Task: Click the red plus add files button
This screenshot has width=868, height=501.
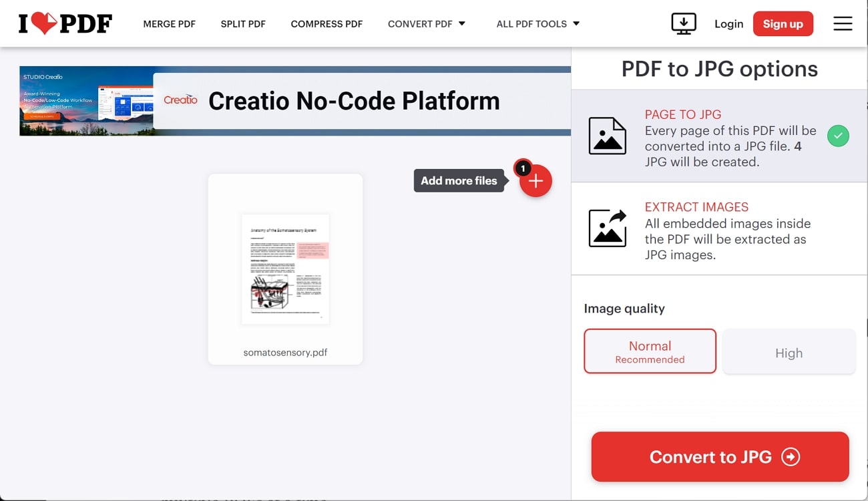Action: tap(535, 180)
